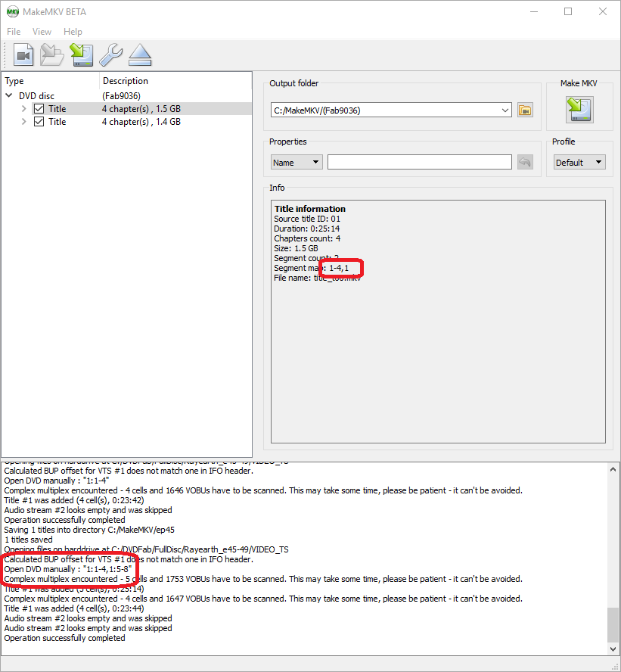
Task: Select the '4 chapter(s) , 1.5 GB' title row
Action: click(x=127, y=109)
